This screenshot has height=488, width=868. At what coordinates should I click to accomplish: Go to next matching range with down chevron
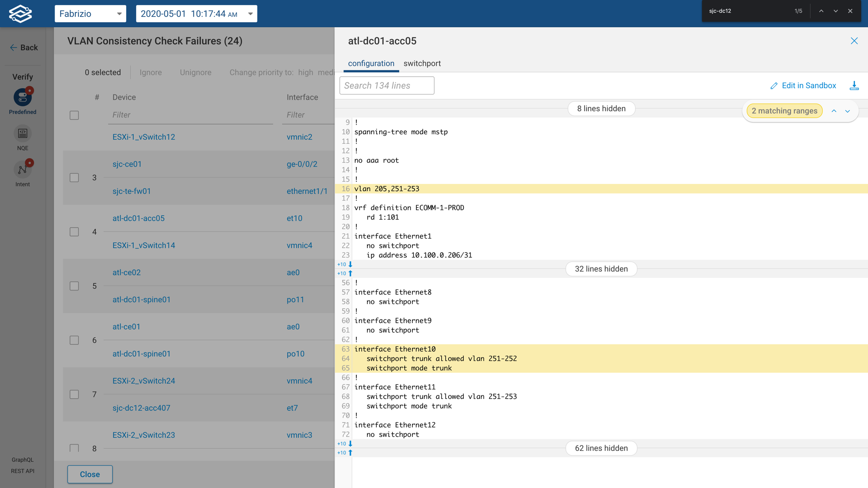pos(847,111)
